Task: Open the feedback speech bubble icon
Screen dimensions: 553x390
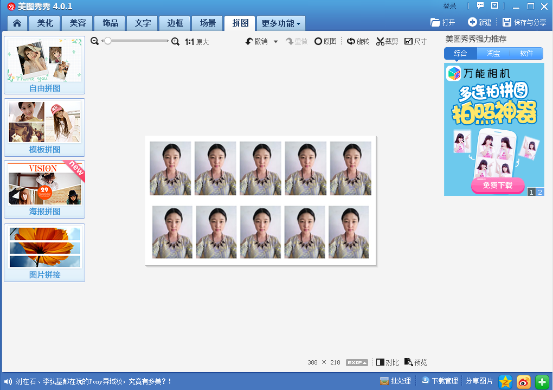Action: point(480,6)
